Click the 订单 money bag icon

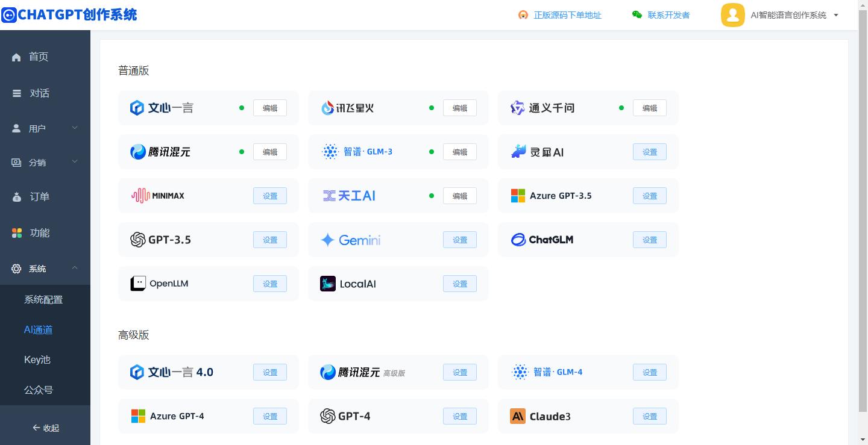pyautogui.click(x=17, y=197)
